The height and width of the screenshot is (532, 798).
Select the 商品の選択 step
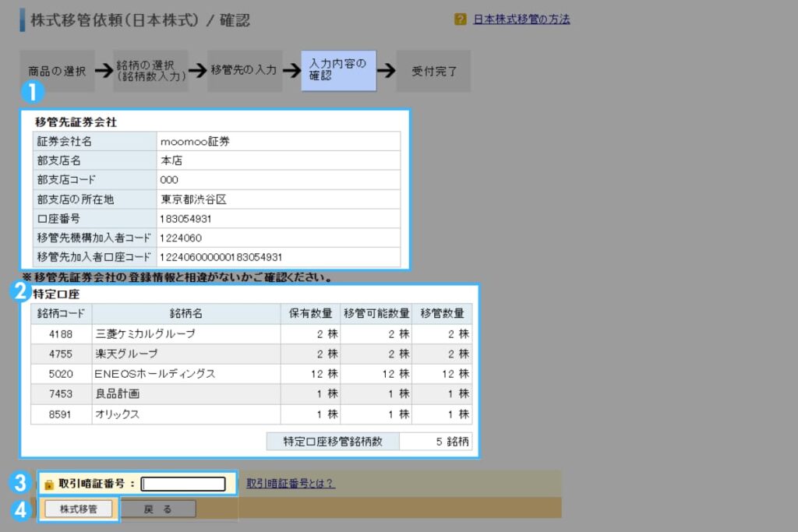[x=57, y=71]
